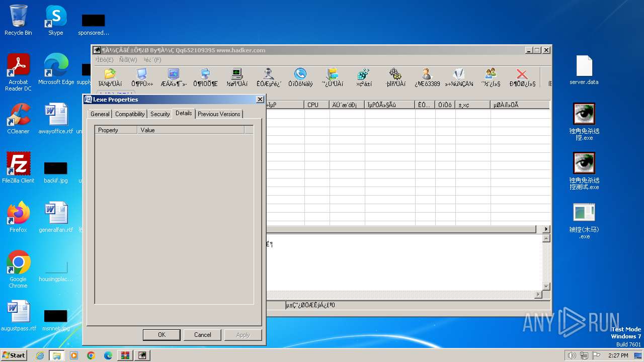Click right arrow of horizontal list scrollbar

(x=546, y=229)
